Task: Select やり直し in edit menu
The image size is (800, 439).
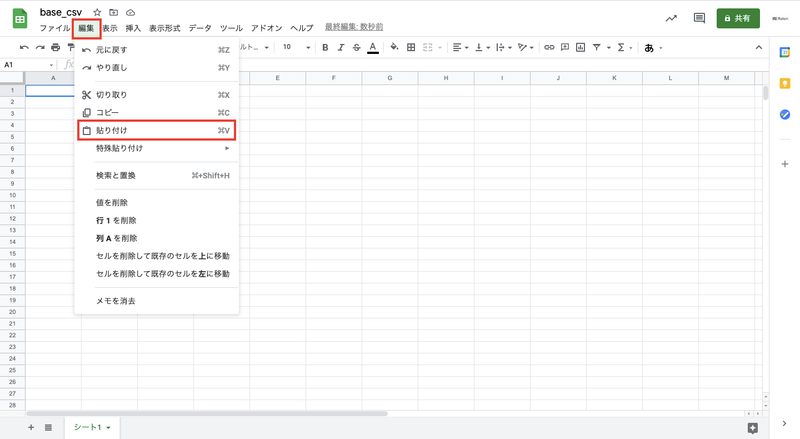Action: click(157, 67)
